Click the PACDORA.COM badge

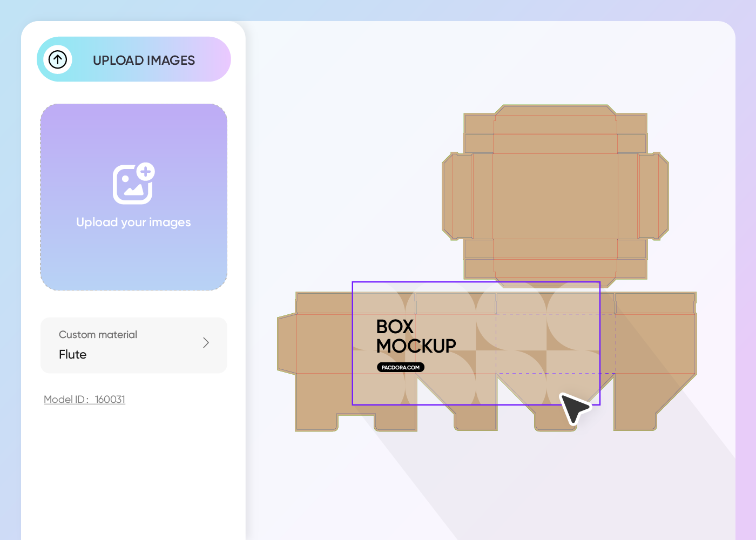pos(400,367)
